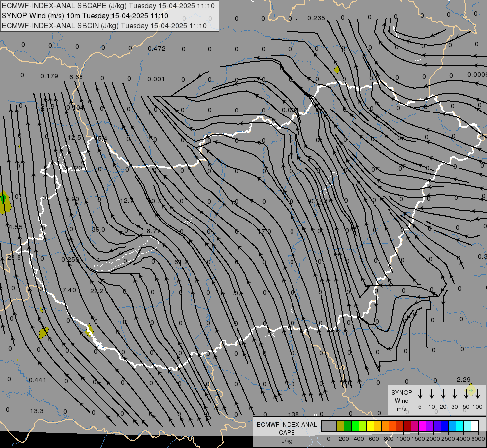Viewport: 487px width, 448px height.
Task: Select the olive legend swatch
Action: pos(340,426)
